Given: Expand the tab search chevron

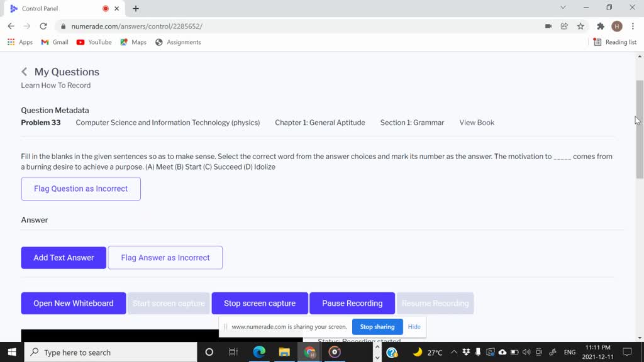Looking at the screenshot, I should (563, 8).
